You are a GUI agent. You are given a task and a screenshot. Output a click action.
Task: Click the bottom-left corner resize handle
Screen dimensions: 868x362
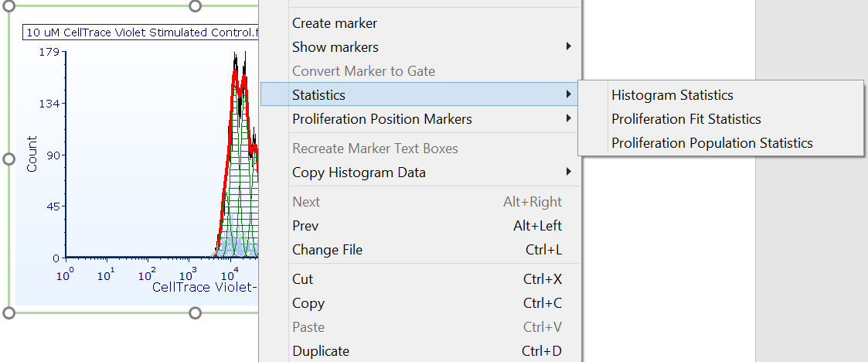click(9, 312)
